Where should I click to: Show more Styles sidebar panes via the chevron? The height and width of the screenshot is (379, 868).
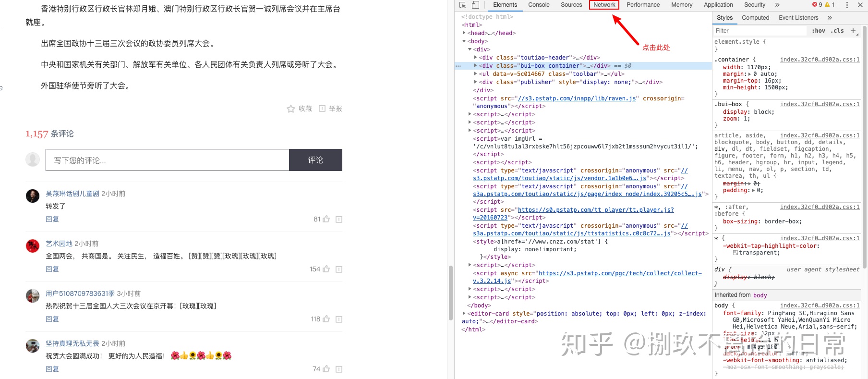[830, 18]
